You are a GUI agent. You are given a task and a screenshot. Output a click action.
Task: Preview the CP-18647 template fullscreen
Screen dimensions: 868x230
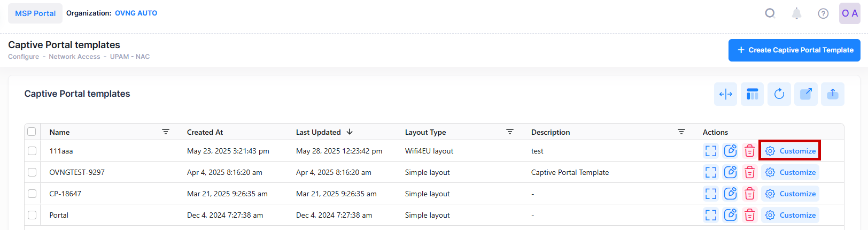pos(710,194)
